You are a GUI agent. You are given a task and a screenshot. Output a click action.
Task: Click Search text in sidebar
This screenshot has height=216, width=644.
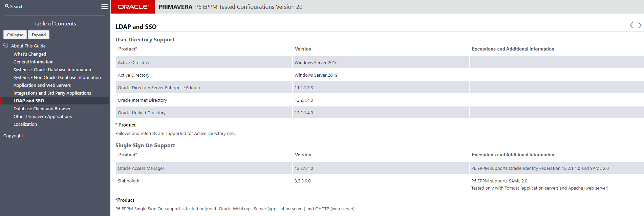coord(17,6)
